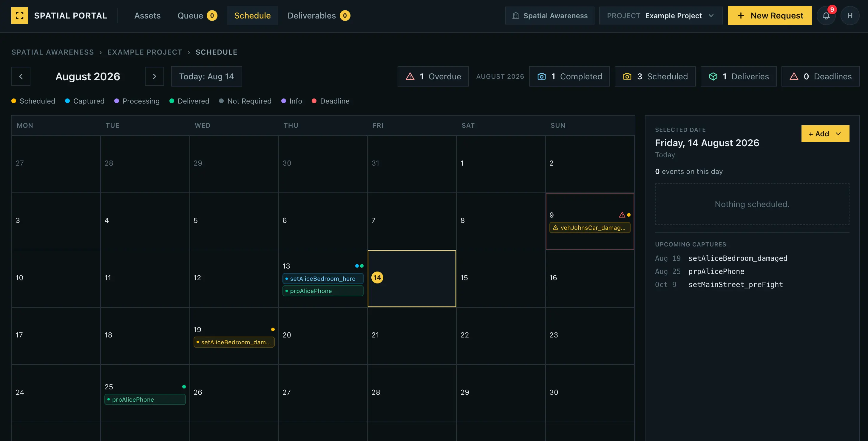The height and width of the screenshot is (441, 868).
Task: Click the Overdue warning triangle icon
Action: (x=410, y=77)
